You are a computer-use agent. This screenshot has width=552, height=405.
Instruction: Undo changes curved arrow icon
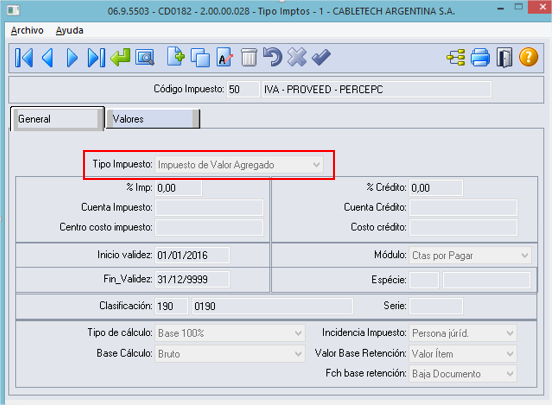[272, 57]
